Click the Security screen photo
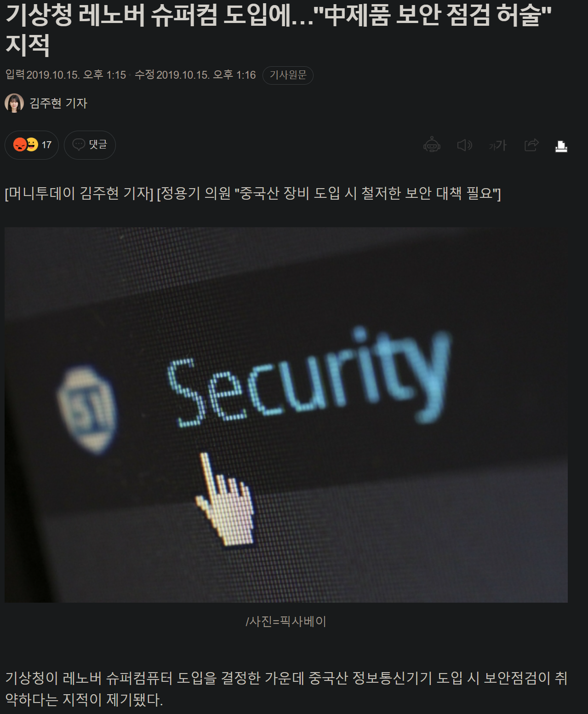Image resolution: width=588 pixels, height=714 pixels. [286, 415]
